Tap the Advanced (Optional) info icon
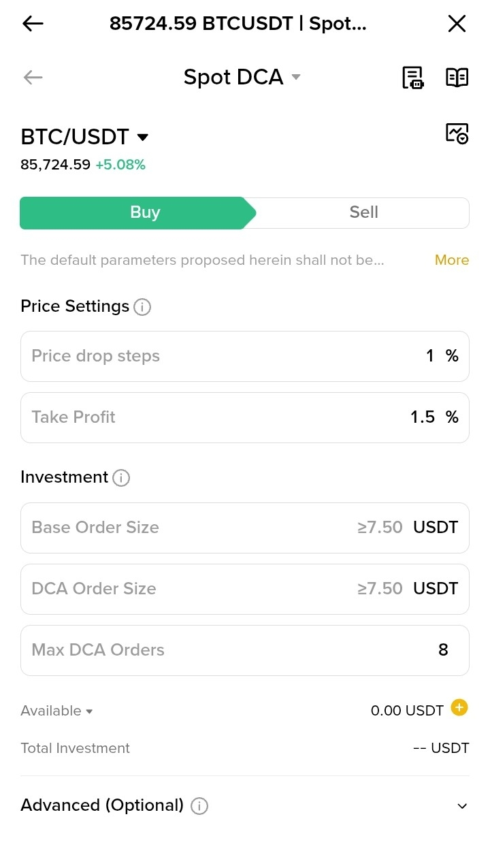Viewport: 490px width, 868px height. [199, 806]
